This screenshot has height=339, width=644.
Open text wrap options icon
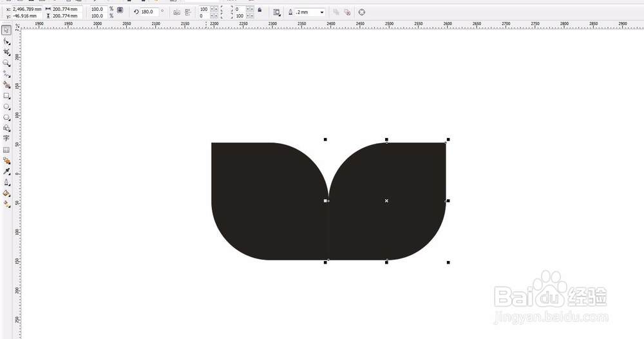(x=277, y=12)
